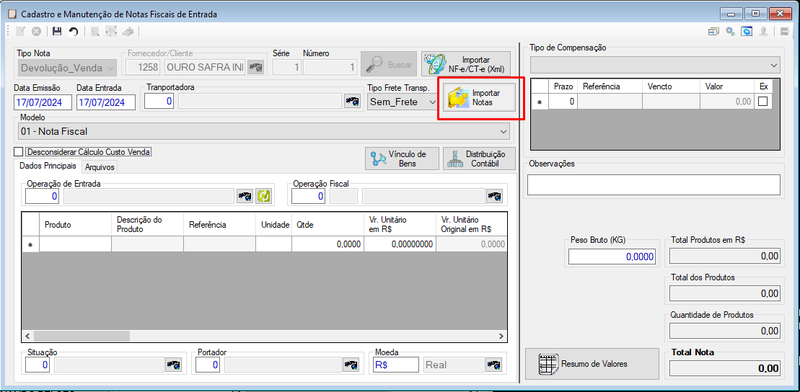
Task: Open Vínculo de Bens
Action: point(402,159)
